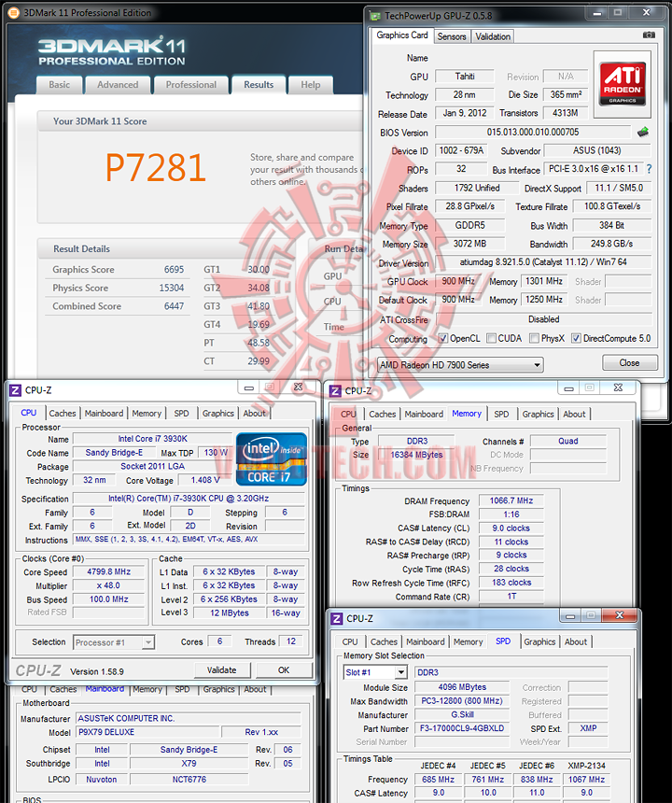
Task: Minimize the CPU-Z processor window
Action: tap(249, 388)
